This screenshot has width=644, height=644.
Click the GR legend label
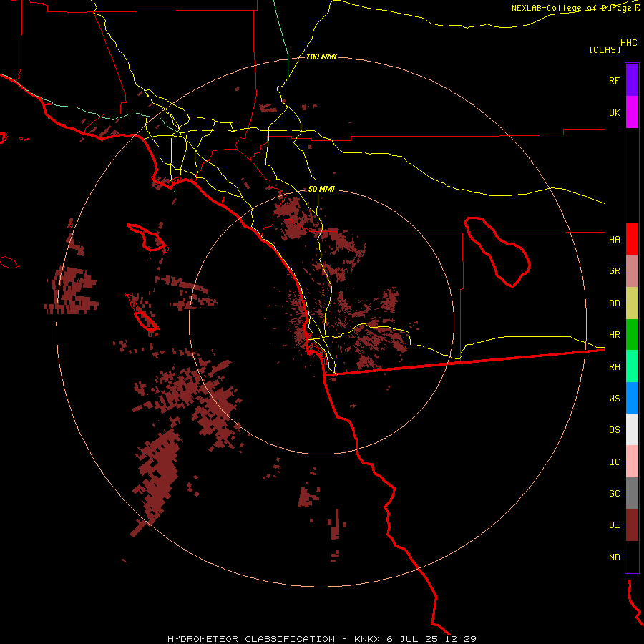point(614,271)
